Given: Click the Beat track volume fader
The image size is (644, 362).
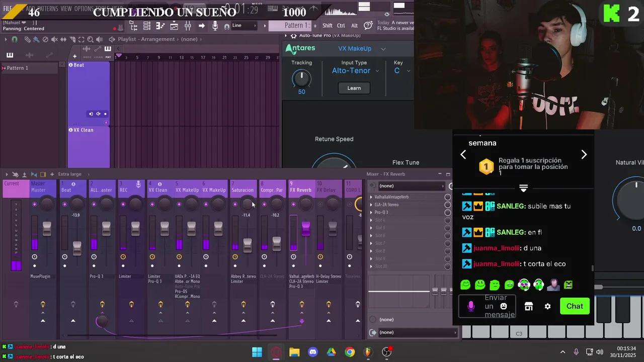Looking at the screenshot, I should pyautogui.click(x=77, y=247).
